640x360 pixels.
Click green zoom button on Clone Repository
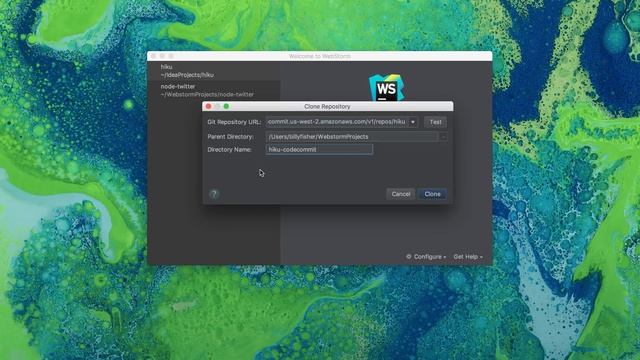(x=226, y=106)
